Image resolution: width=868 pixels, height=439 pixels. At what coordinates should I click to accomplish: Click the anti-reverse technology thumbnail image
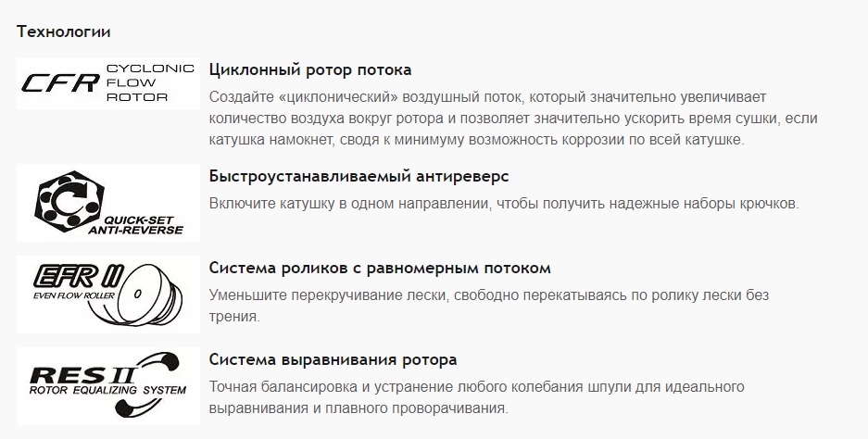(x=108, y=203)
